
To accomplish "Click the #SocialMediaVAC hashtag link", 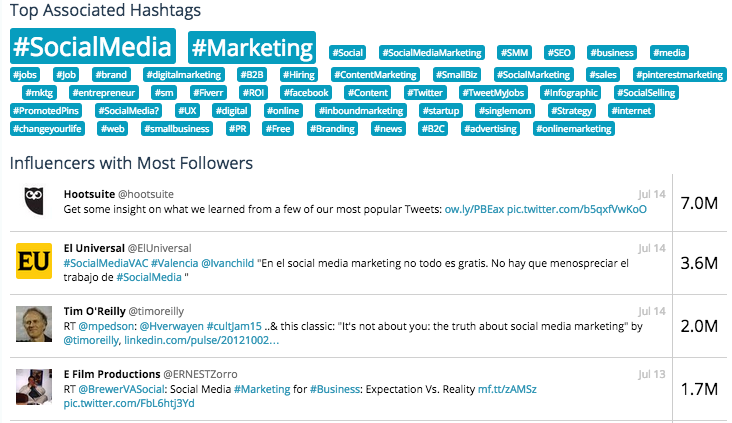I will [x=105, y=263].
